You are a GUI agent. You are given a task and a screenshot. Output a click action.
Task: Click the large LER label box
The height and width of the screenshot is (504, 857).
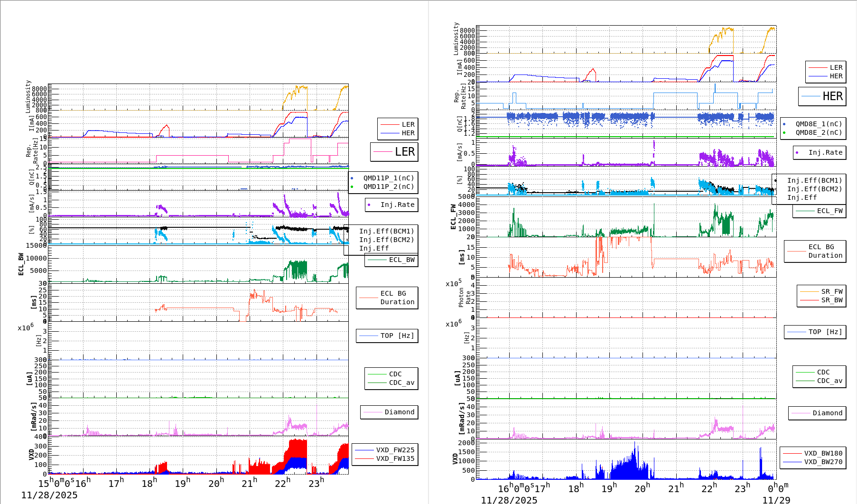coord(394,152)
